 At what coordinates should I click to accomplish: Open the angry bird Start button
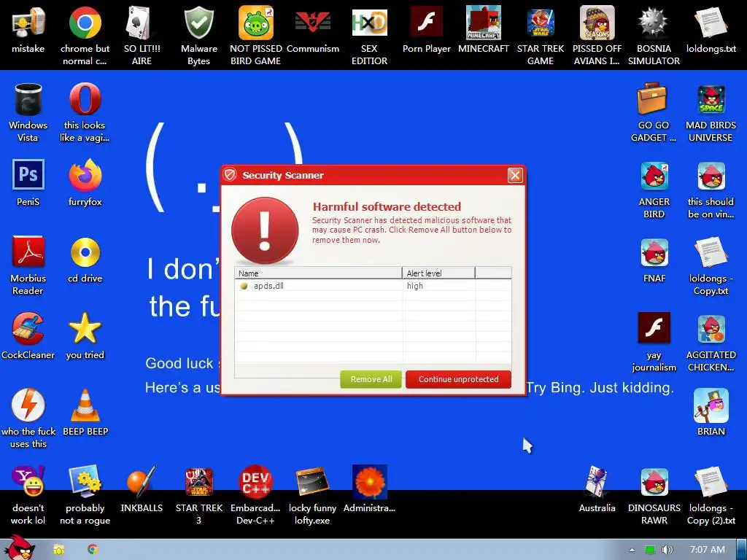click(19, 548)
